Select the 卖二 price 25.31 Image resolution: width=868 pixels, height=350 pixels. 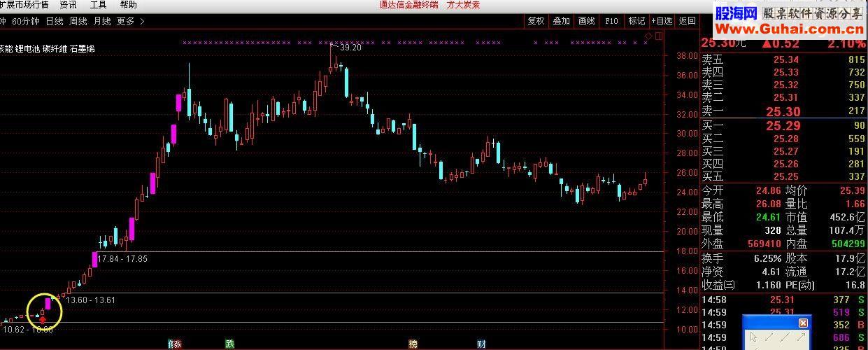pyautogui.click(x=785, y=97)
